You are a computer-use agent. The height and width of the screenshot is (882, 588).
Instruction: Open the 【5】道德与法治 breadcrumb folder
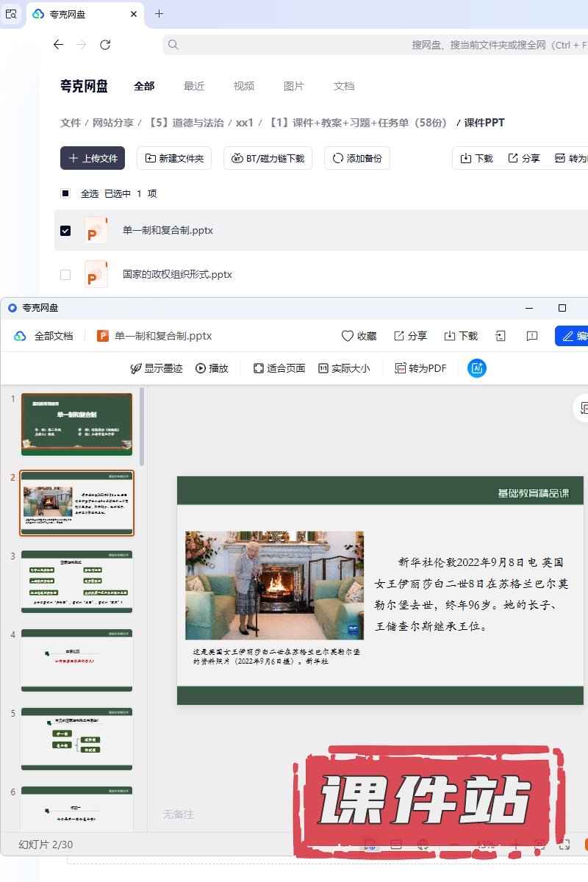click(x=186, y=123)
